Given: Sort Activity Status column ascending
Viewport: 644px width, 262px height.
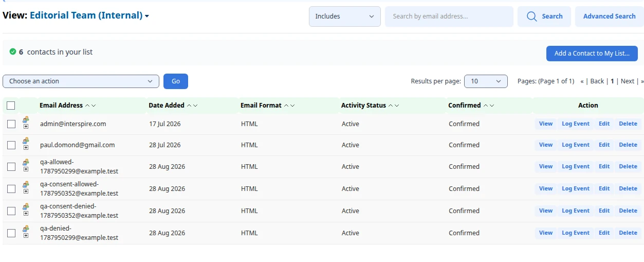Looking at the screenshot, I should [x=391, y=106].
